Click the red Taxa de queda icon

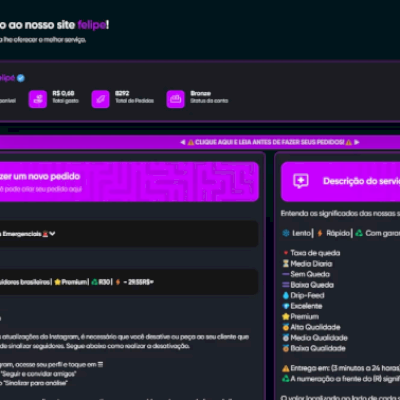pos(286,253)
